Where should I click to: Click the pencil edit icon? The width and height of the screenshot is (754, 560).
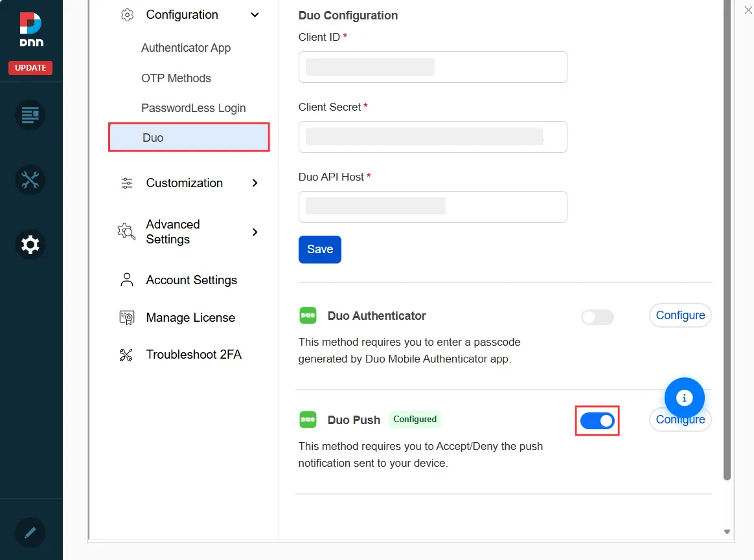pos(30,533)
